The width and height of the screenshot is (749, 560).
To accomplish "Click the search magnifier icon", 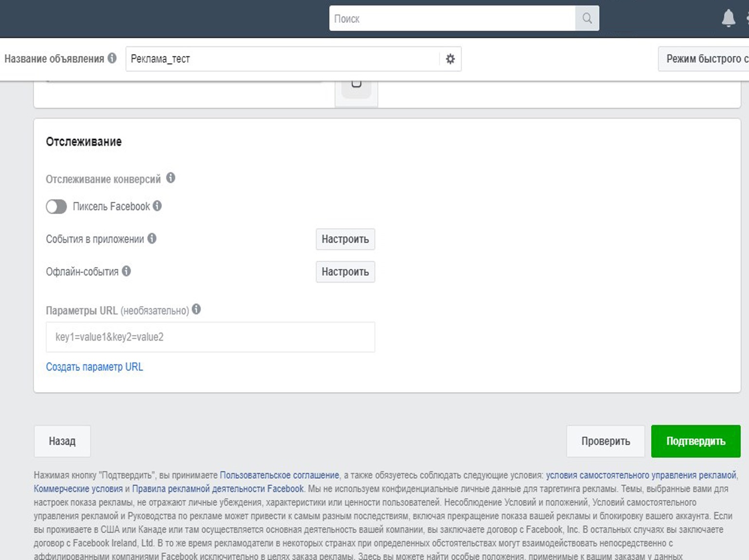I will click(x=587, y=18).
